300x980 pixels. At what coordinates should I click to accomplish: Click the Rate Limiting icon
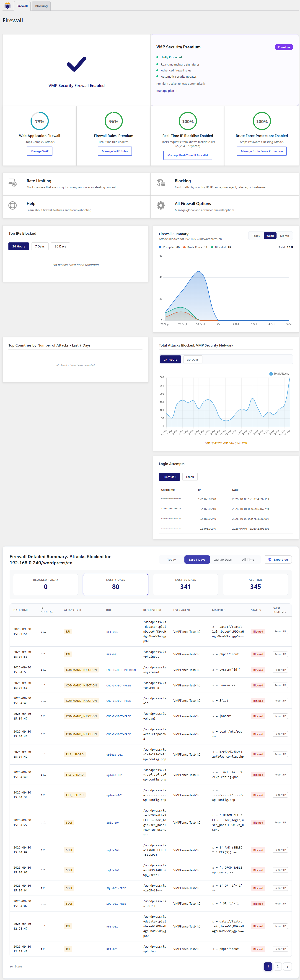pos(13,183)
